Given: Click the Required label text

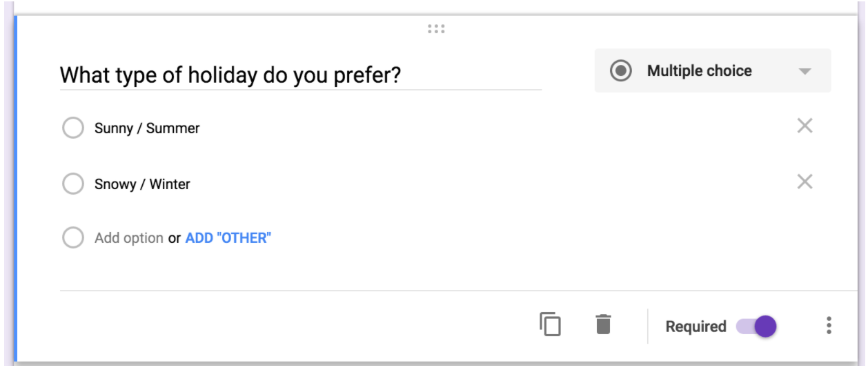Looking at the screenshot, I should point(696,327).
